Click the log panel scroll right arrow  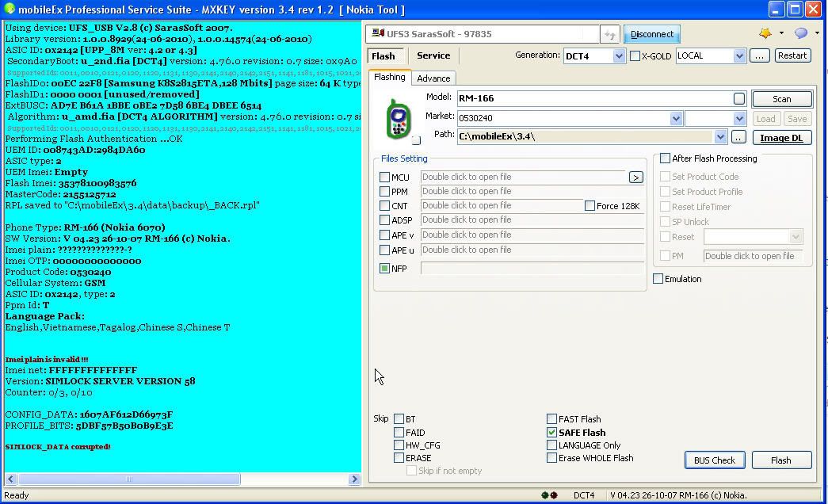coord(354,479)
